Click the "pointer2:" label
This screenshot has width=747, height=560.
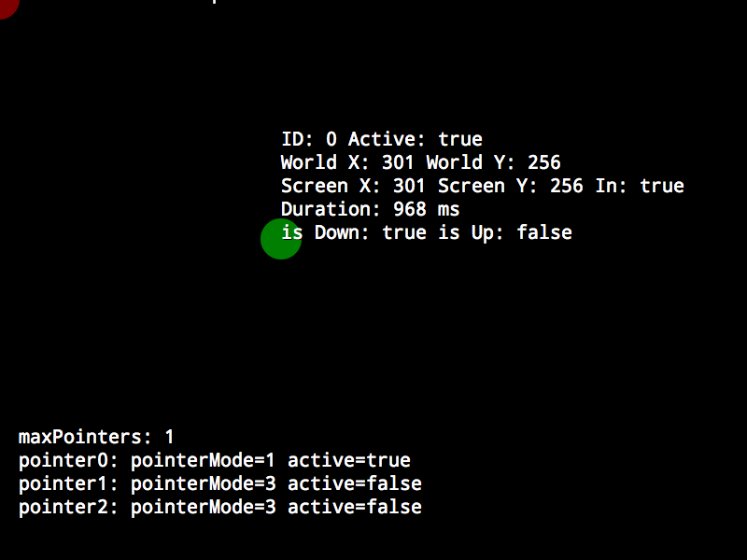coord(68,507)
